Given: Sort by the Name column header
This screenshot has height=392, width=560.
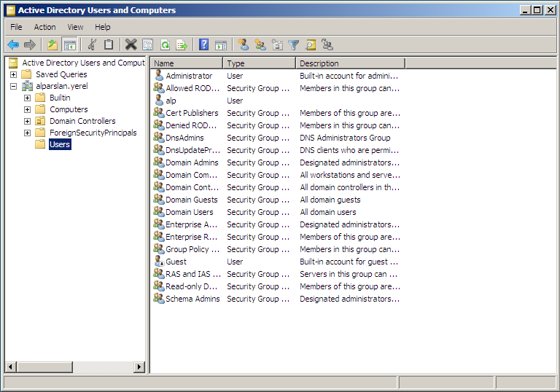Looking at the screenshot, I should 187,63.
